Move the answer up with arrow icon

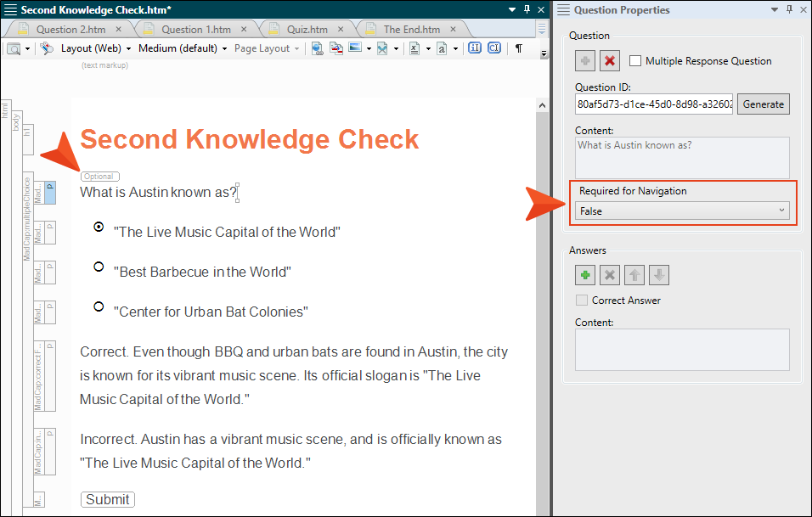point(634,275)
